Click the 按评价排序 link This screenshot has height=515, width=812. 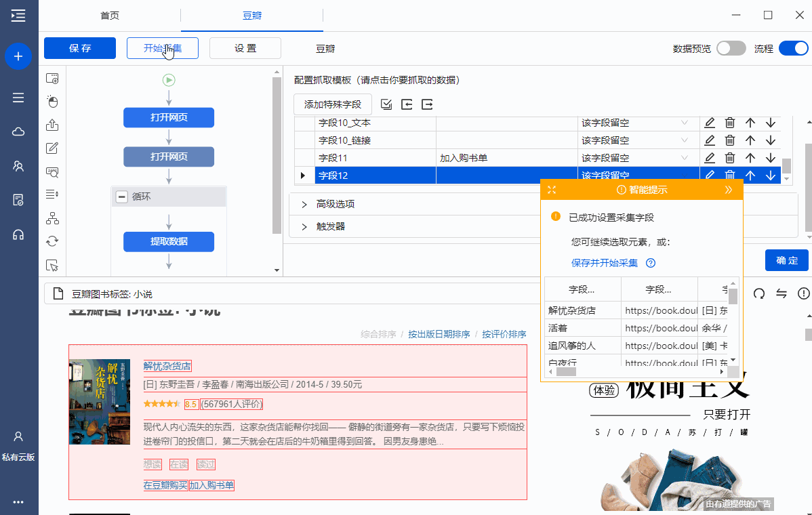504,334
